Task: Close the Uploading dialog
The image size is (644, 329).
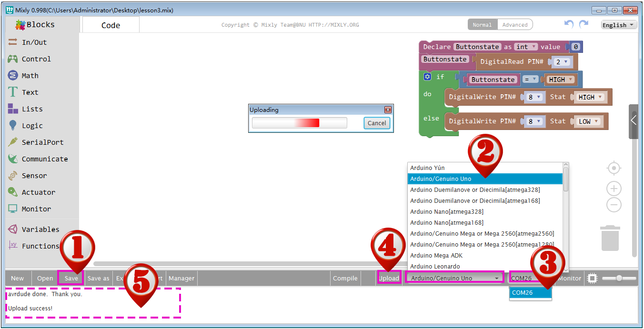Action: tap(388, 110)
